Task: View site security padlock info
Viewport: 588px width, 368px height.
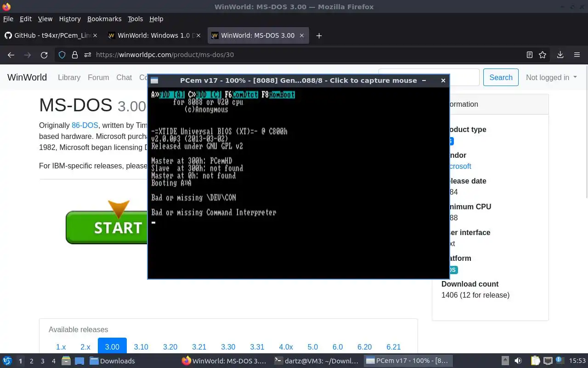Action: click(x=75, y=55)
